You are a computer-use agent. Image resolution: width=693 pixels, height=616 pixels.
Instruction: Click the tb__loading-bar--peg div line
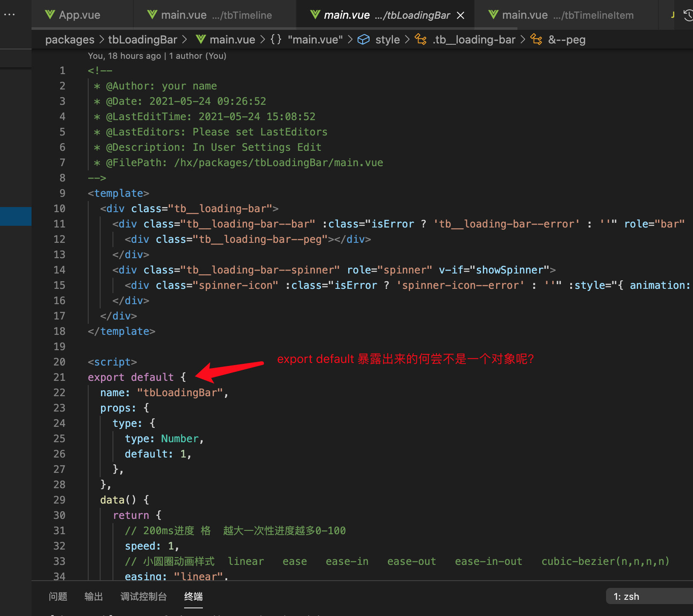(248, 239)
